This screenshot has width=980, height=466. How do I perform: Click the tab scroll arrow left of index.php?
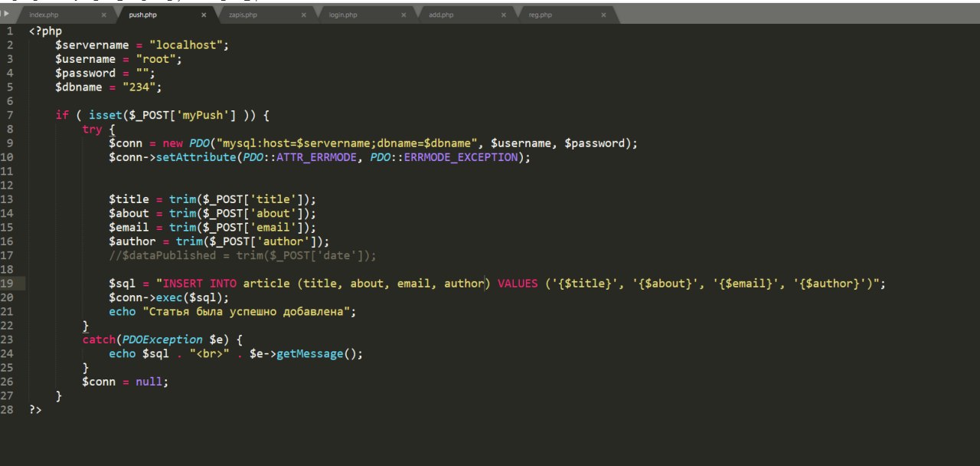(x=7, y=14)
